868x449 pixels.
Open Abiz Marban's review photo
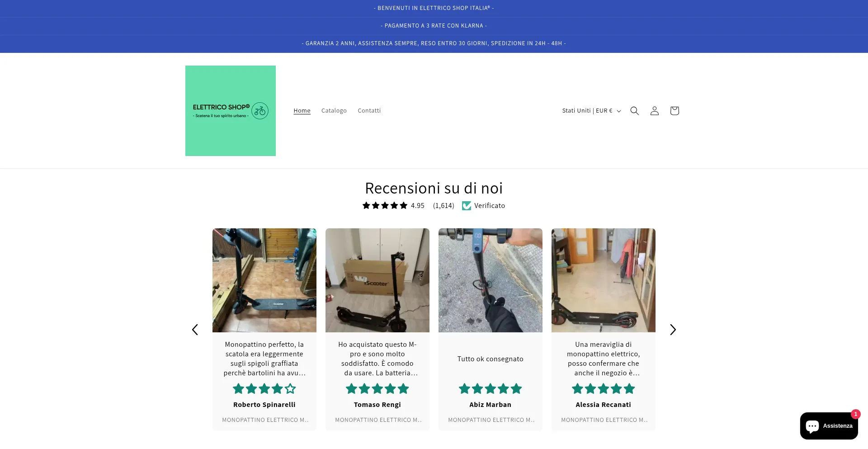490,280
